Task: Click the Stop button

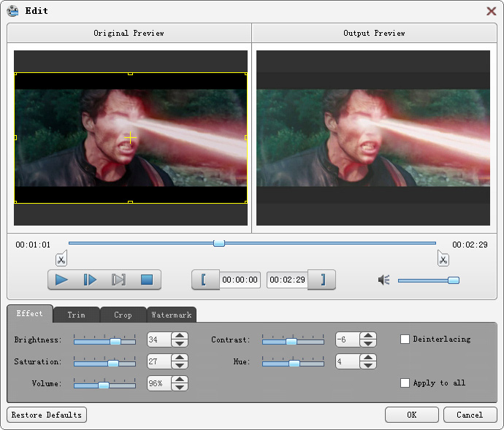Action: coord(147,280)
